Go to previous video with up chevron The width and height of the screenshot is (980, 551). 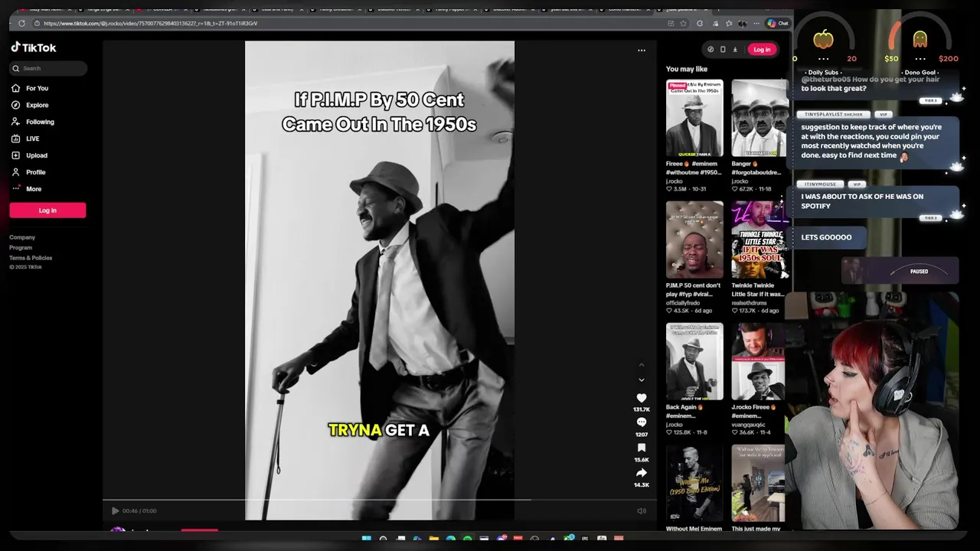[642, 365]
